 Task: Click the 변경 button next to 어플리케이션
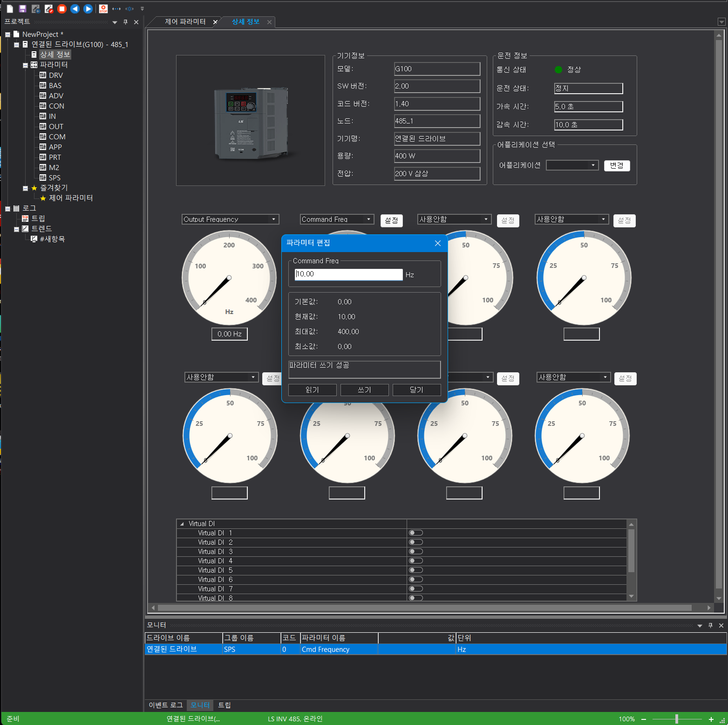(x=617, y=165)
